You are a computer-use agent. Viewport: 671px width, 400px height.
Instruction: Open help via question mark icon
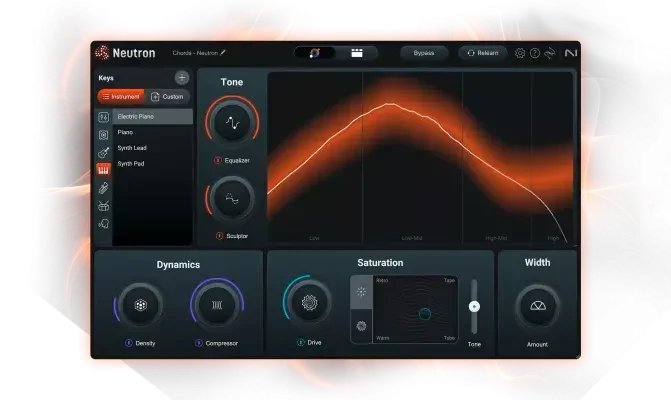(534, 53)
